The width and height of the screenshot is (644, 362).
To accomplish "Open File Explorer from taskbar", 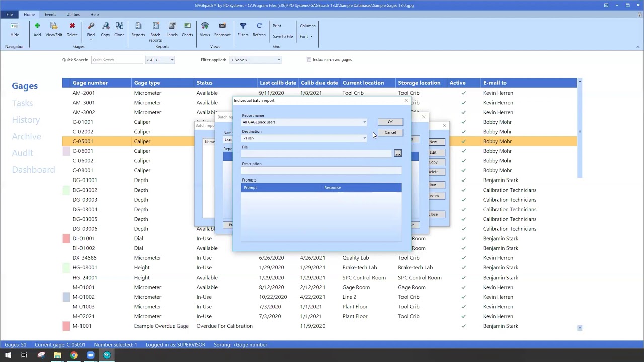I will click(57, 355).
